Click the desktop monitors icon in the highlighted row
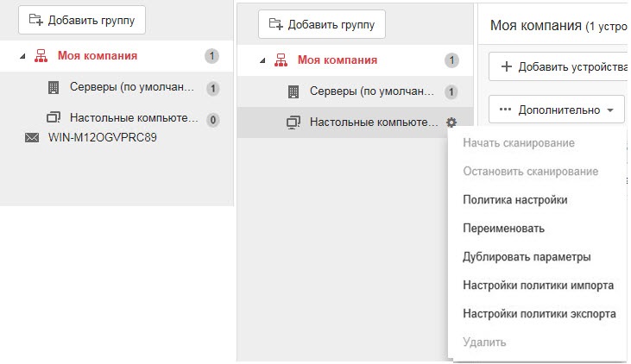 click(x=293, y=122)
